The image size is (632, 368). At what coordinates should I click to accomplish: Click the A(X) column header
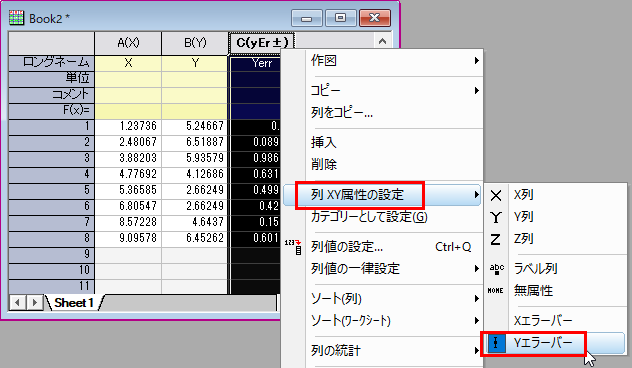128,43
